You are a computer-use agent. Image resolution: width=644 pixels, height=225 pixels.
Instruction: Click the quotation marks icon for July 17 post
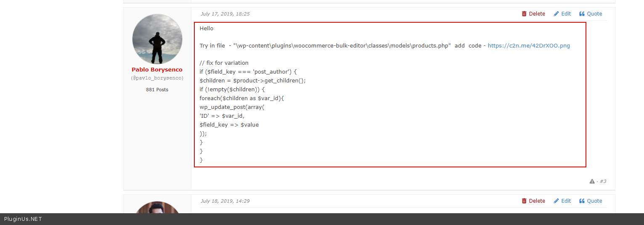coord(582,14)
